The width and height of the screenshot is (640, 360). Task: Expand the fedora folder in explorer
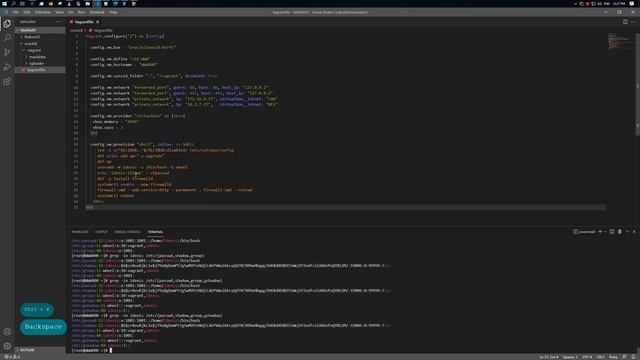coord(40,37)
